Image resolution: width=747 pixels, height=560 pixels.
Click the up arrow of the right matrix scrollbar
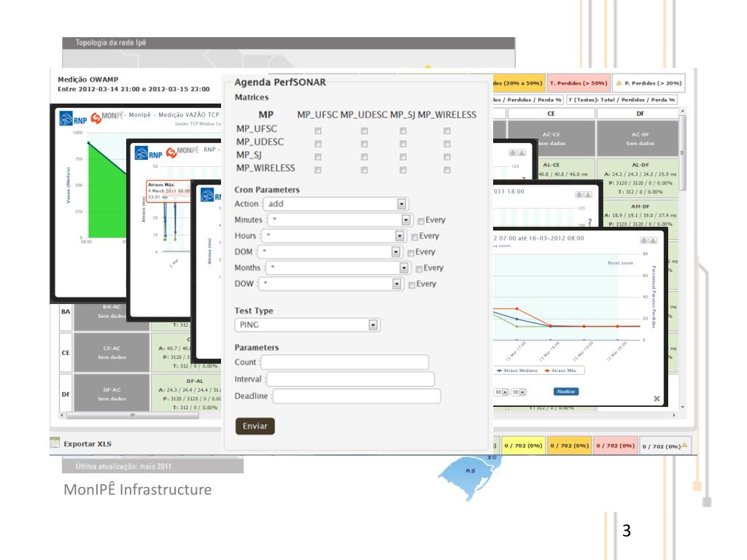point(683,111)
